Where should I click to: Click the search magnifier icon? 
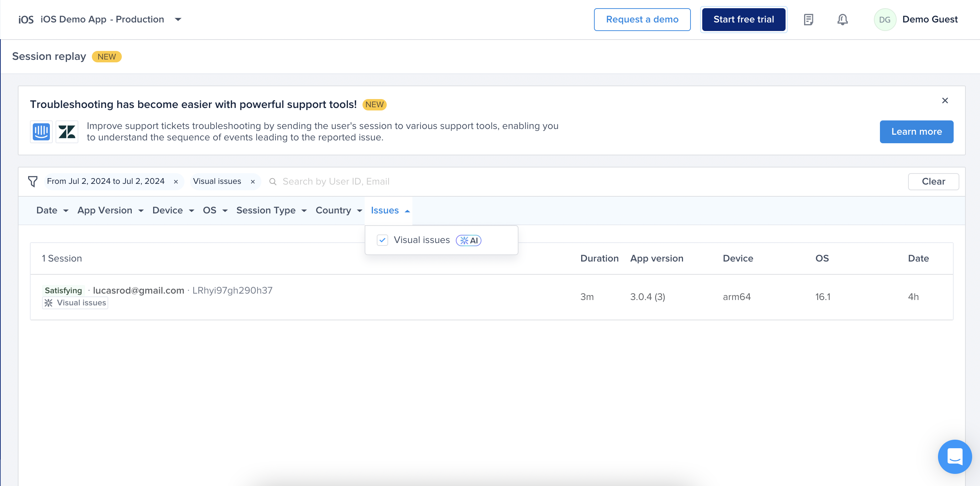tap(272, 181)
